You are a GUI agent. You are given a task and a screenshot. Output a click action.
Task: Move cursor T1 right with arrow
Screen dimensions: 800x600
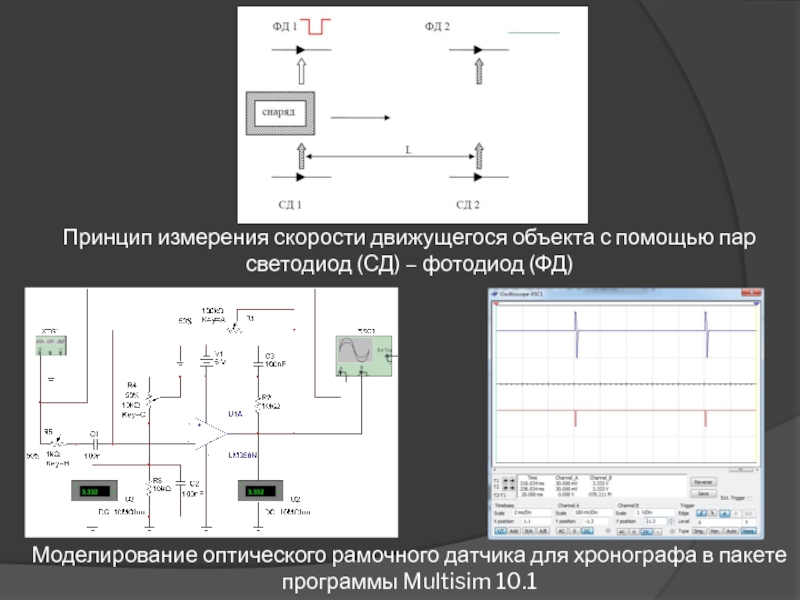click(512, 481)
